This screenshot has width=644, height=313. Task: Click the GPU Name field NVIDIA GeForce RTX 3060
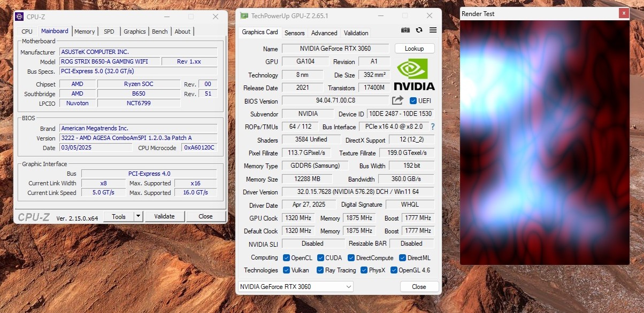click(x=335, y=49)
